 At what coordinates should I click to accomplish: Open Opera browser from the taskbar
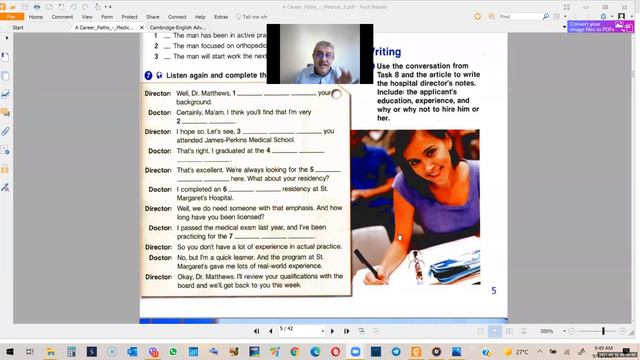click(336, 351)
